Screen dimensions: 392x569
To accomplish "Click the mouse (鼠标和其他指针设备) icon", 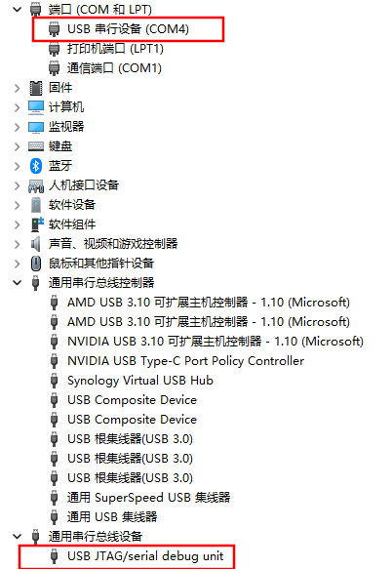I will 35,264.
